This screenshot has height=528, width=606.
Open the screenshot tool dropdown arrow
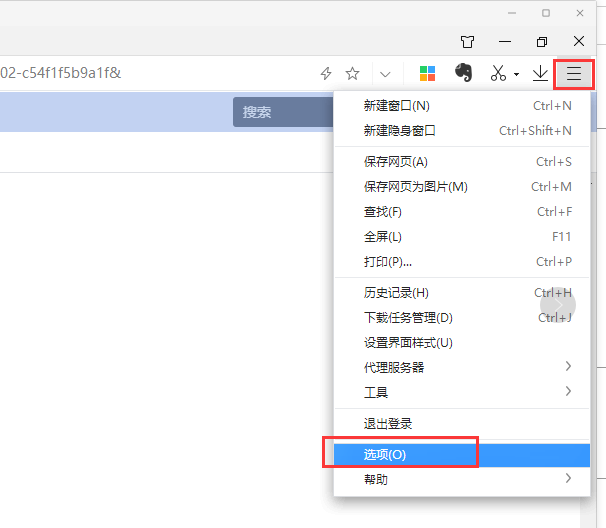pyautogui.click(x=516, y=74)
